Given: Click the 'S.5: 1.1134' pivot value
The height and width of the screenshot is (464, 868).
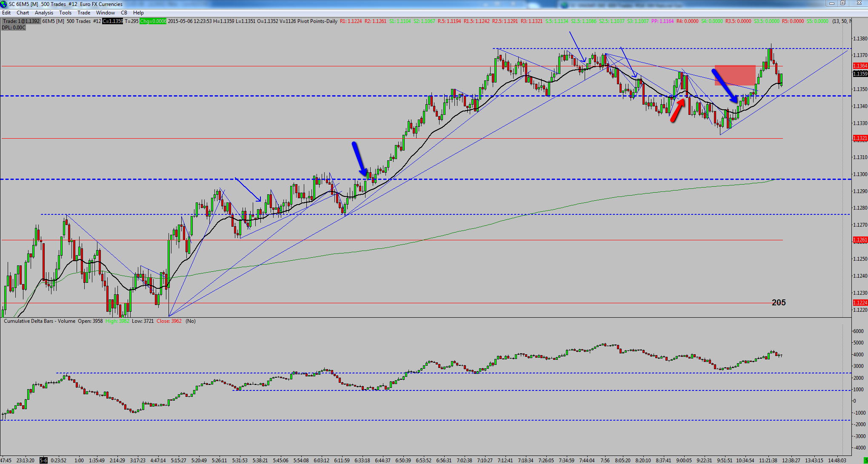Looking at the screenshot, I should [557, 21].
